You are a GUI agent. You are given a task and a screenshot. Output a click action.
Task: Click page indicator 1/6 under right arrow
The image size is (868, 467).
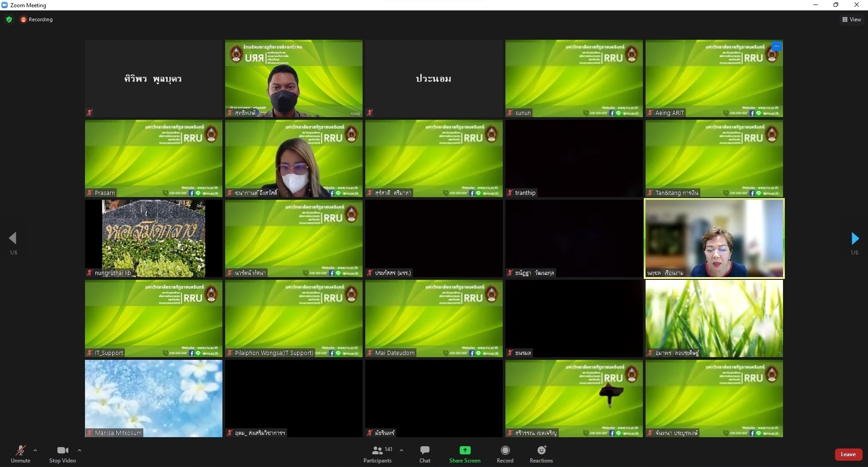click(854, 253)
